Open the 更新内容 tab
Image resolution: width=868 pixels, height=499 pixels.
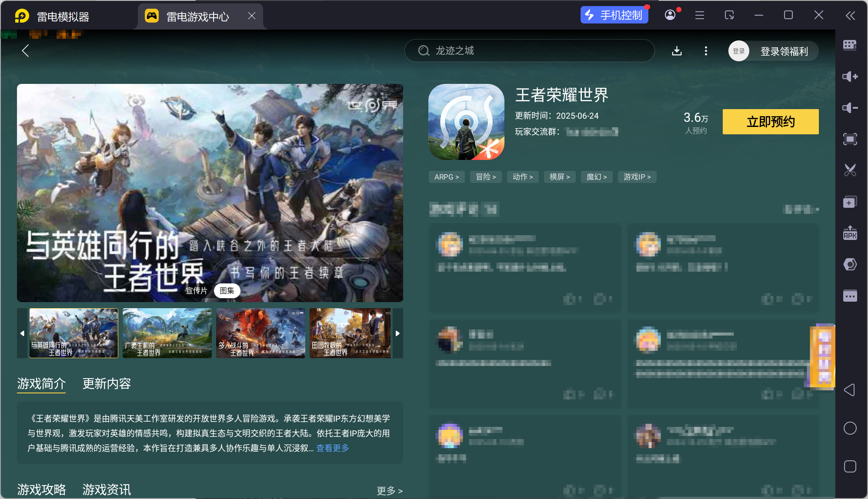[x=107, y=383]
